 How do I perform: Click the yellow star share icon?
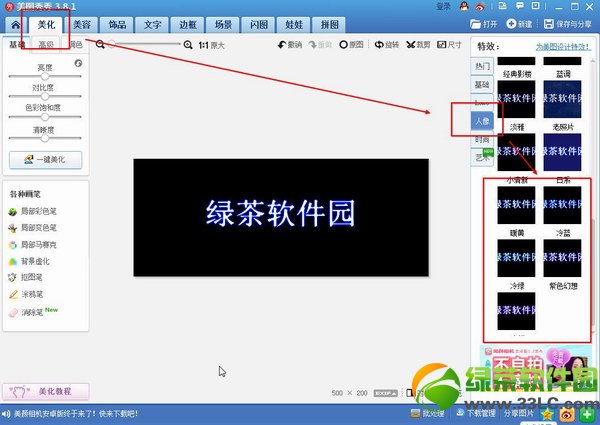pyautogui.click(x=548, y=414)
